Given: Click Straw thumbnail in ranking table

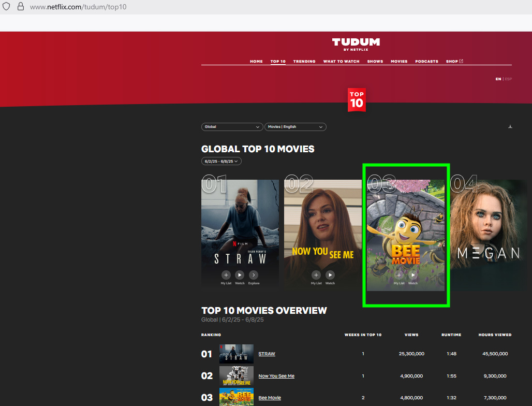Looking at the screenshot, I should tap(237, 354).
